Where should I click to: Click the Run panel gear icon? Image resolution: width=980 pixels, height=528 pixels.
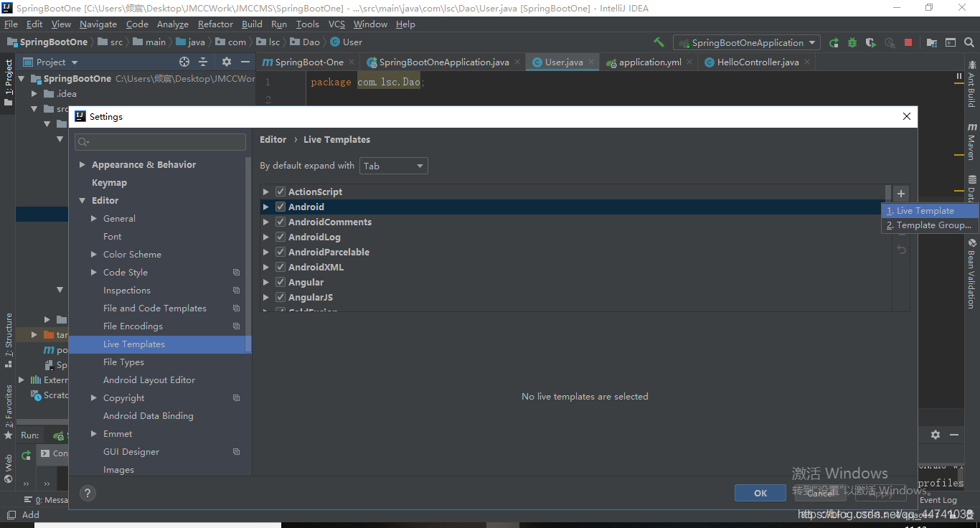pos(936,435)
